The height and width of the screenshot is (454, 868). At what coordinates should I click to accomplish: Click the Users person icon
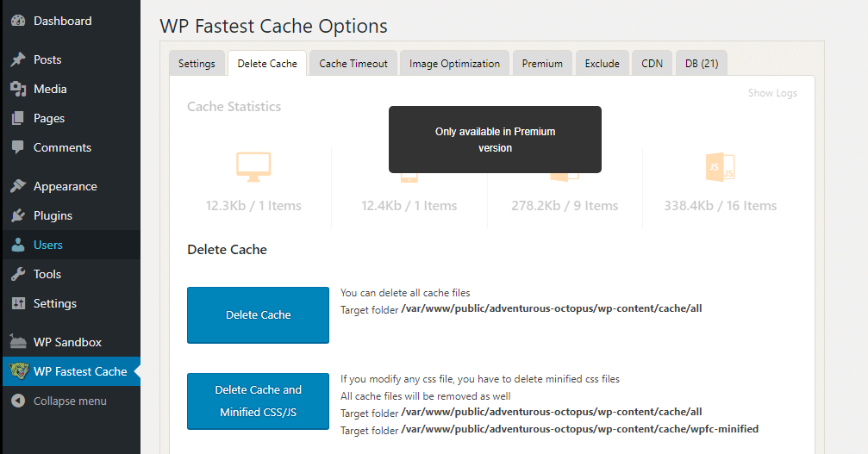(x=18, y=245)
